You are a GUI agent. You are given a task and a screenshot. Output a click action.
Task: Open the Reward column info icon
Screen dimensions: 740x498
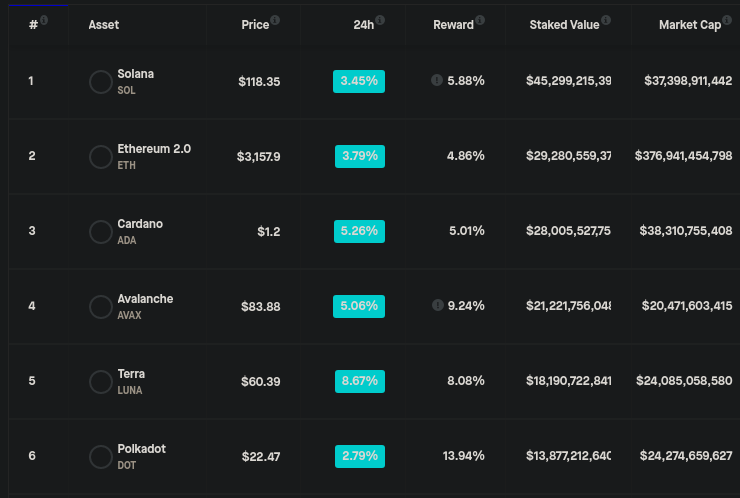coord(480,20)
